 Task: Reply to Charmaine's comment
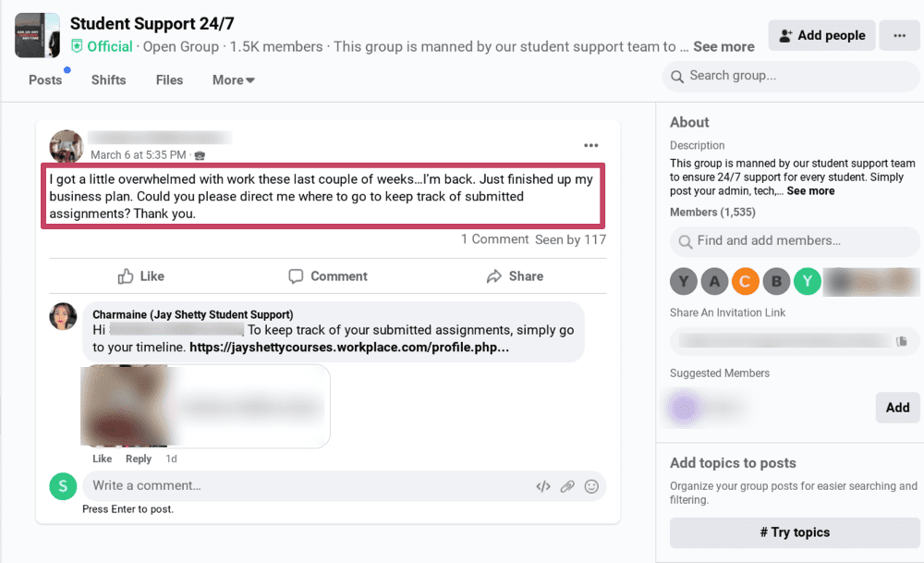[x=139, y=459]
